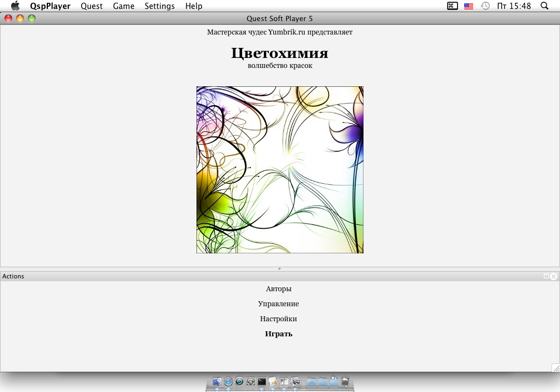Choose the Авторы action
Screen dimensions: 560x392
coord(278,289)
